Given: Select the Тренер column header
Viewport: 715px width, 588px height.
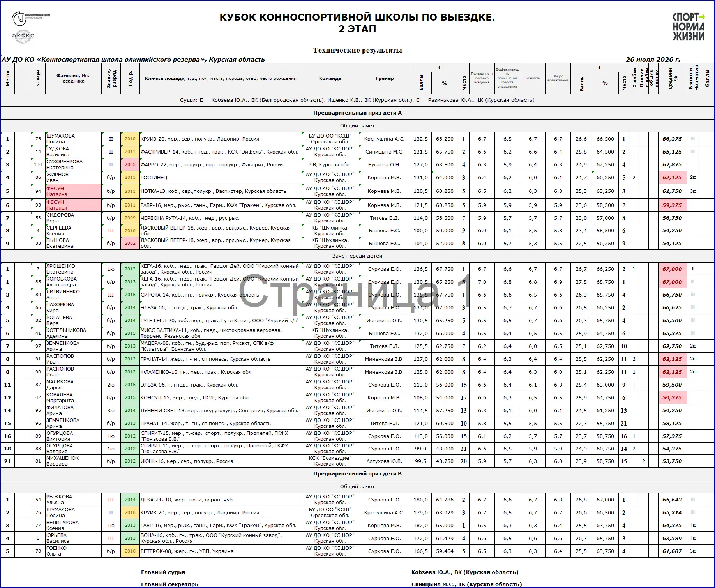Looking at the screenshot, I should pos(385,78).
